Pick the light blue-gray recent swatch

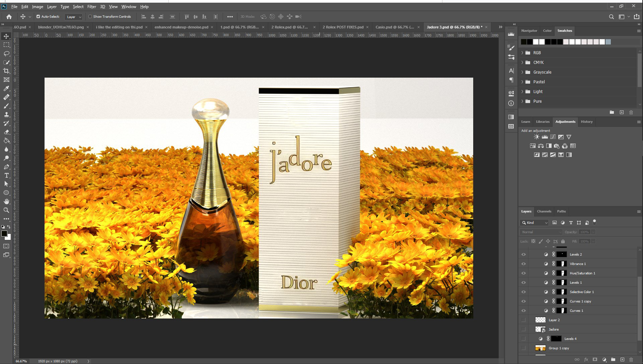point(608,42)
